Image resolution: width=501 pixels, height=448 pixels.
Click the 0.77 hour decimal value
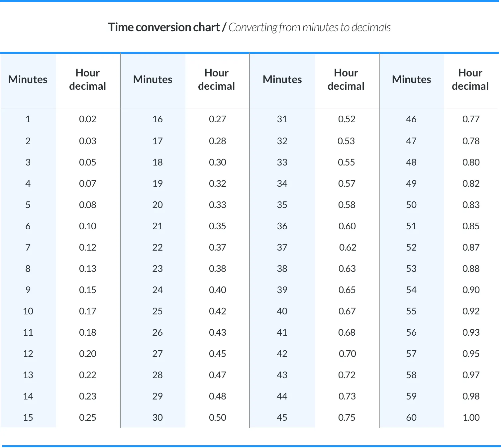point(471,119)
